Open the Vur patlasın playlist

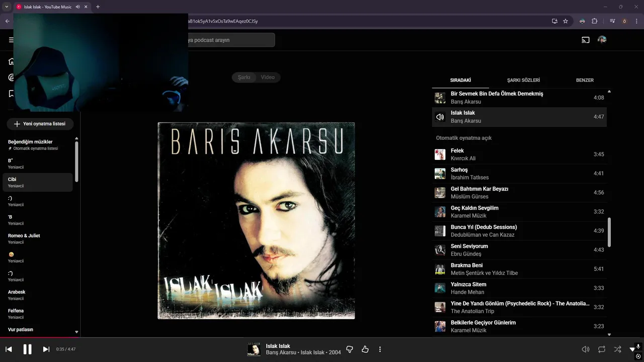point(38,330)
